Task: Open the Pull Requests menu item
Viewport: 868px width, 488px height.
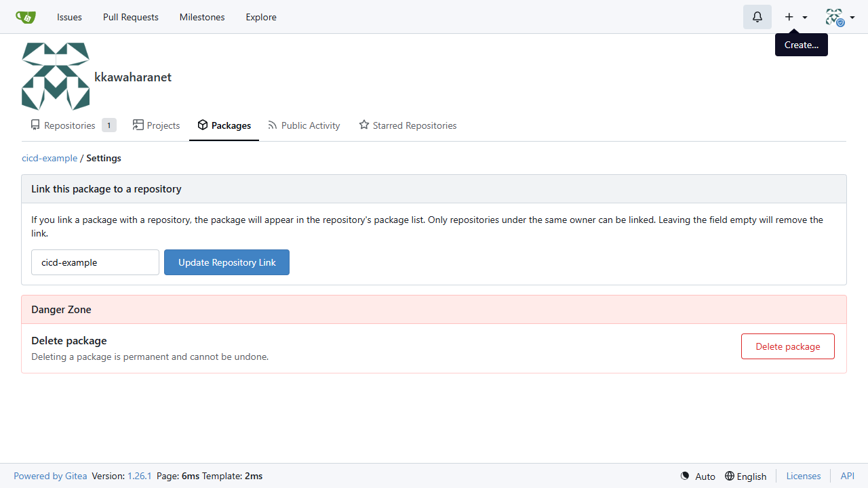Action: 131,17
